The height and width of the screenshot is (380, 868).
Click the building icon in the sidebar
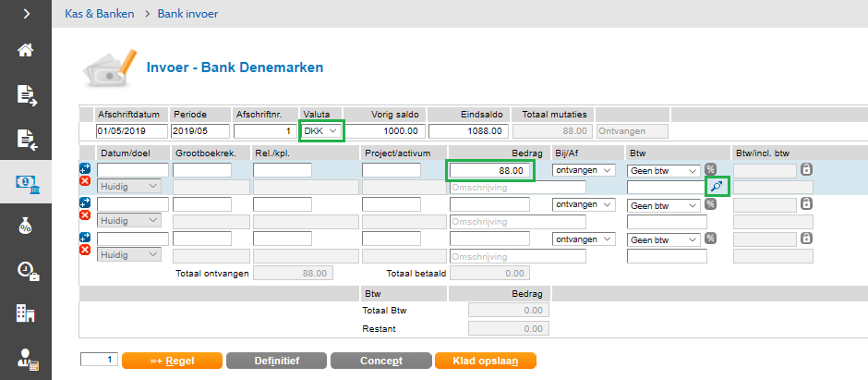pyautogui.click(x=26, y=313)
